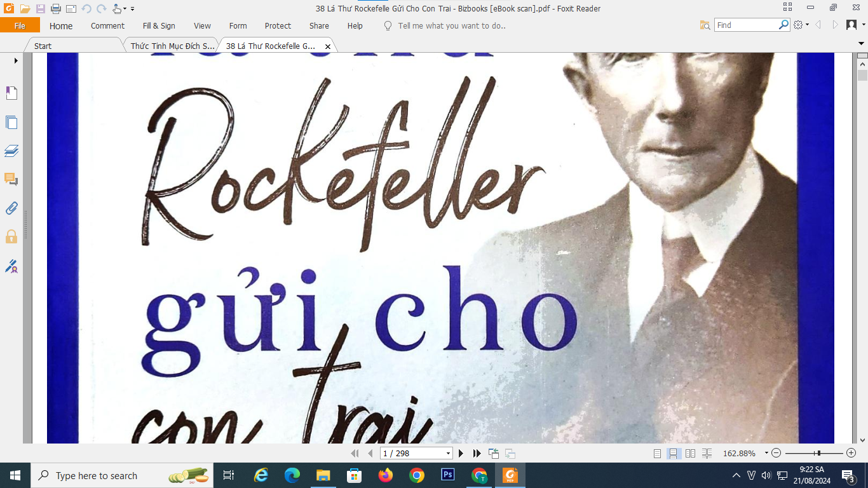Open Firefox from the taskbar
This screenshot has width=868, height=488.
(x=385, y=475)
